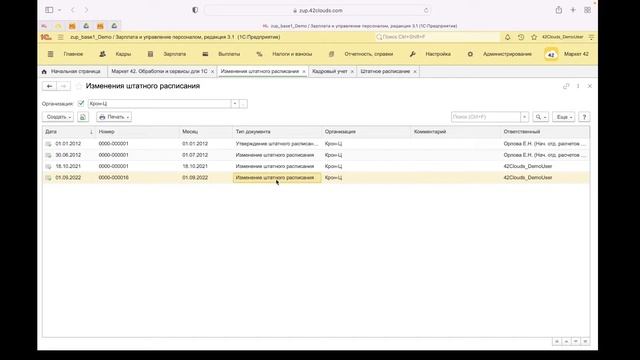Add the form to favorites with the star
This screenshot has height=360, width=640.
(x=79, y=86)
